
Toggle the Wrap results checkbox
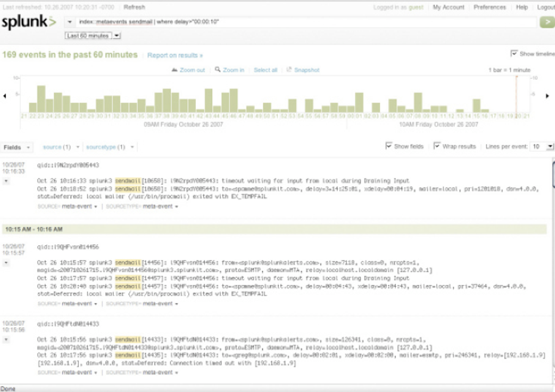[437, 146]
